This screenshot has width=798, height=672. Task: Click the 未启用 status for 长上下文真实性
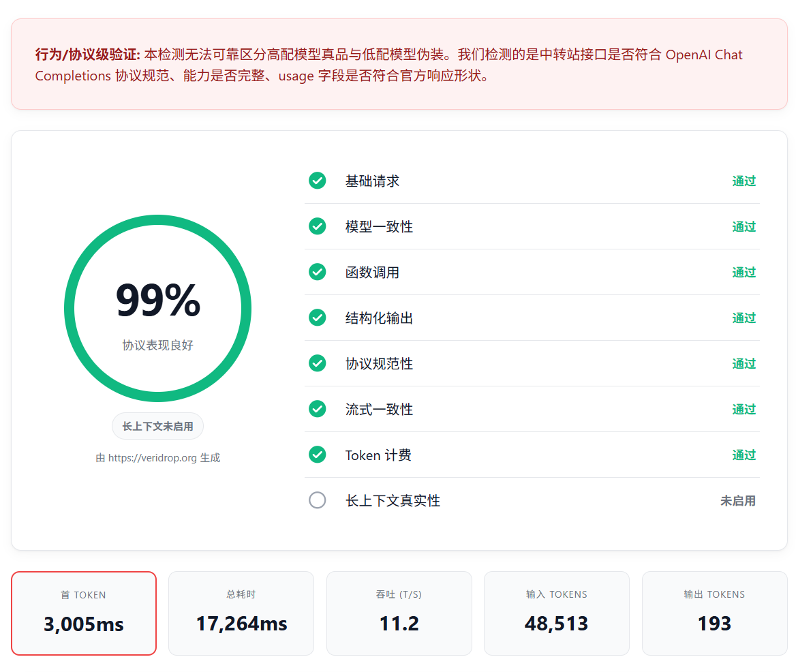tap(738, 500)
